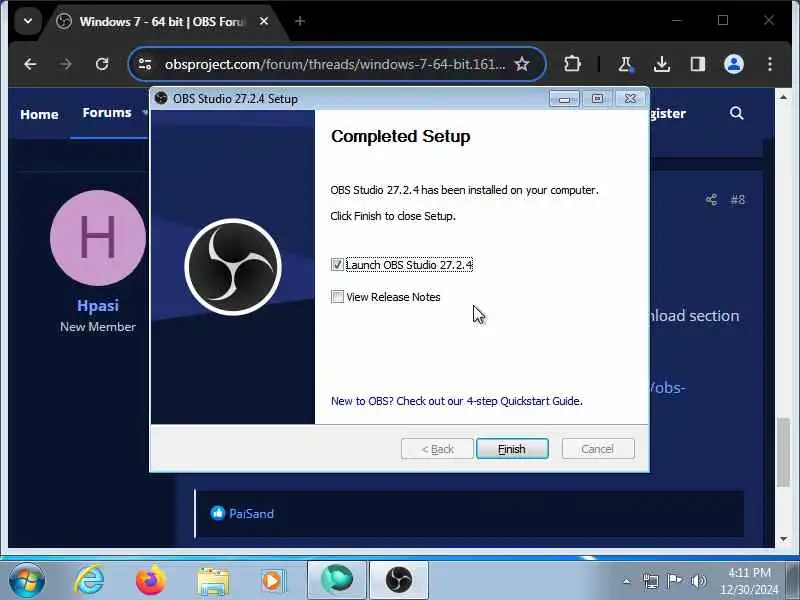Expand the tab search dropdown arrow
This screenshot has height=600, width=800.
point(28,21)
